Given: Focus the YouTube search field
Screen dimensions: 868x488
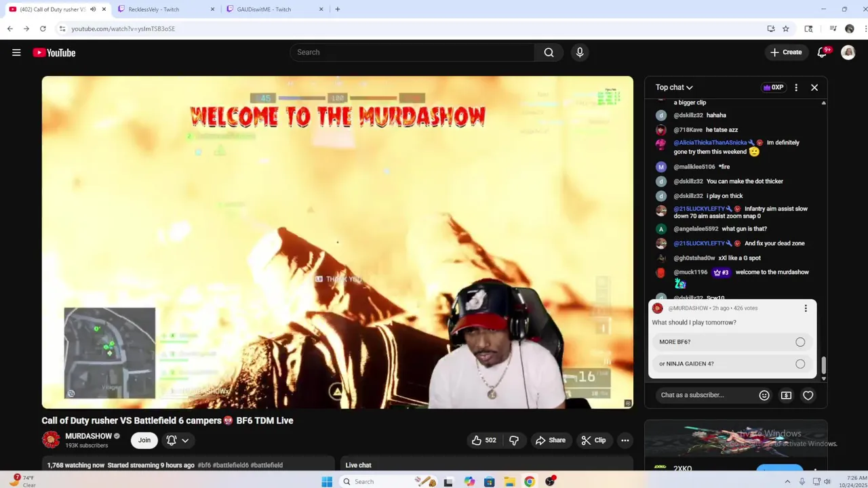Looking at the screenshot, I should [412, 52].
